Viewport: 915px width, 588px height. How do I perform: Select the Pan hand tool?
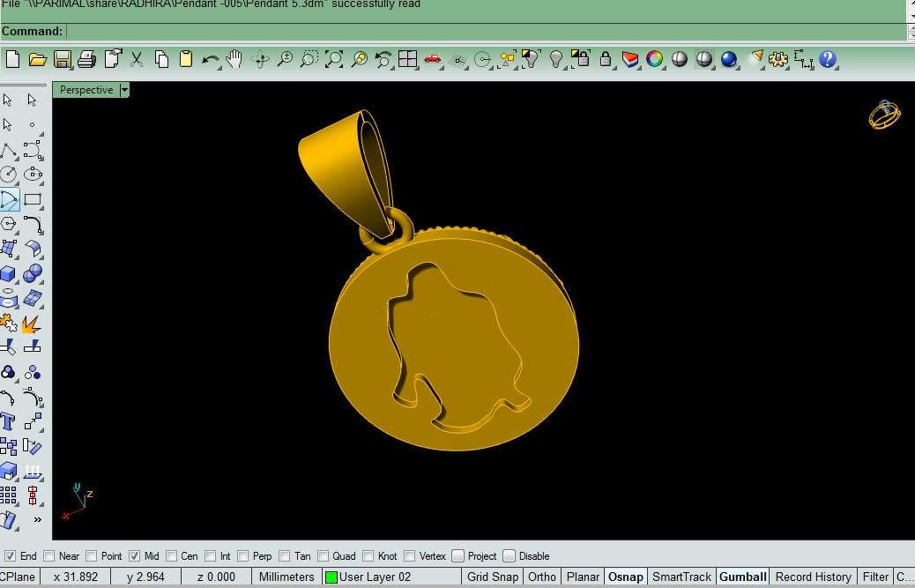234,59
